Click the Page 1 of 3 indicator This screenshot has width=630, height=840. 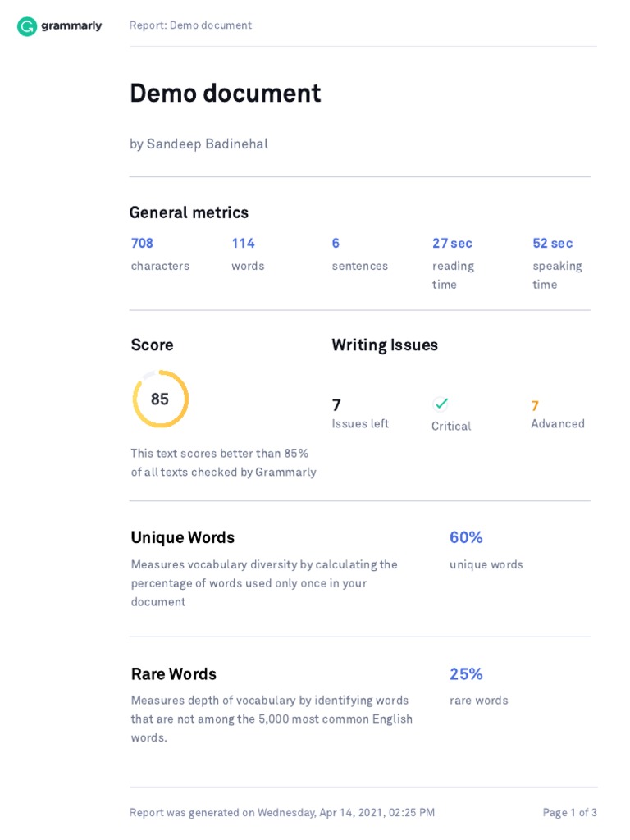[x=569, y=813]
